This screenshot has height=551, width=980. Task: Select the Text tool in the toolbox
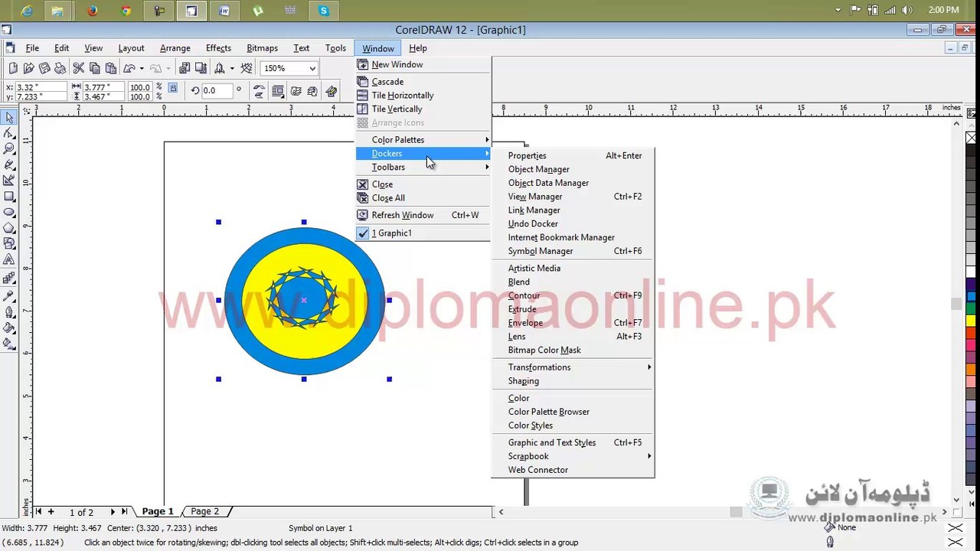point(9,260)
